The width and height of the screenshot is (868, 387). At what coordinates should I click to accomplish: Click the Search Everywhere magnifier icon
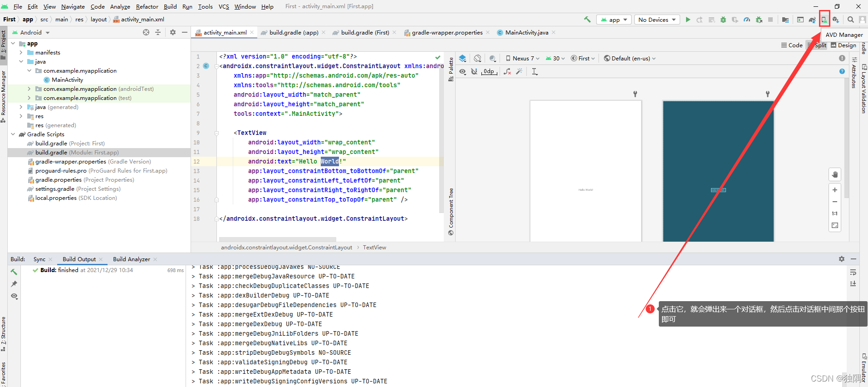(x=851, y=20)
